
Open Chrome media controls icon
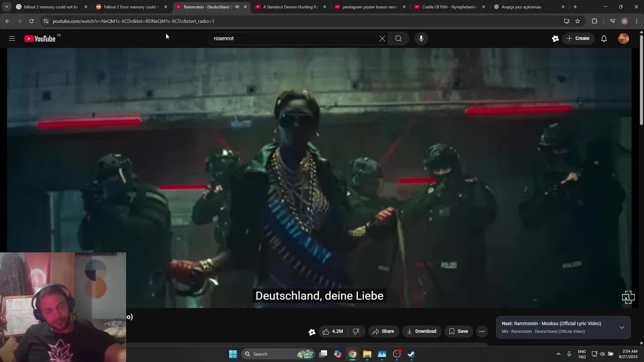pos(612,21)
